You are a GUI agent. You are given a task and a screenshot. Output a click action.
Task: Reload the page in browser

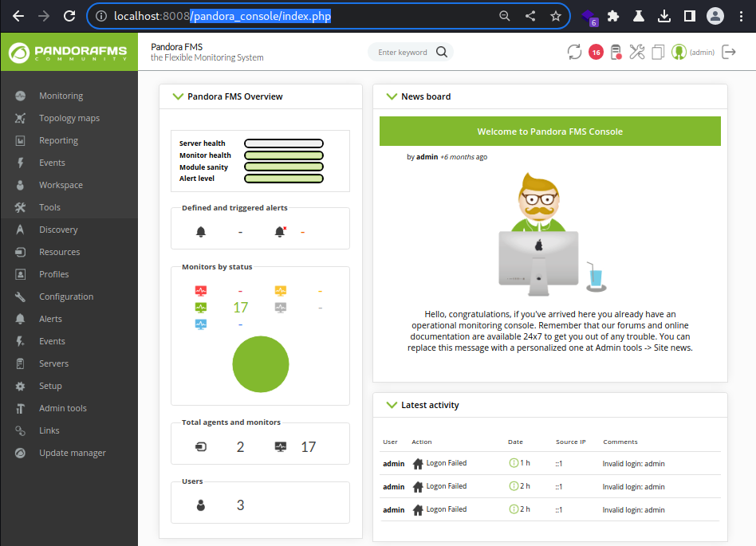point(69,16)
